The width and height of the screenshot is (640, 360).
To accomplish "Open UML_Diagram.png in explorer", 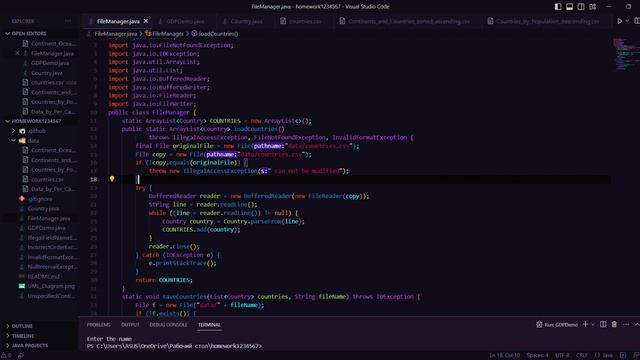I will tap(51, 286).
